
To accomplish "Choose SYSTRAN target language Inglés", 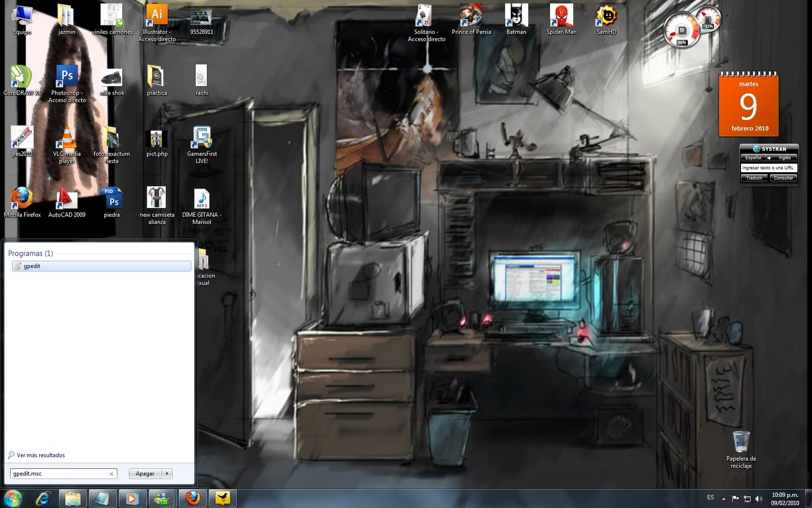I will (x=785, y=158).
